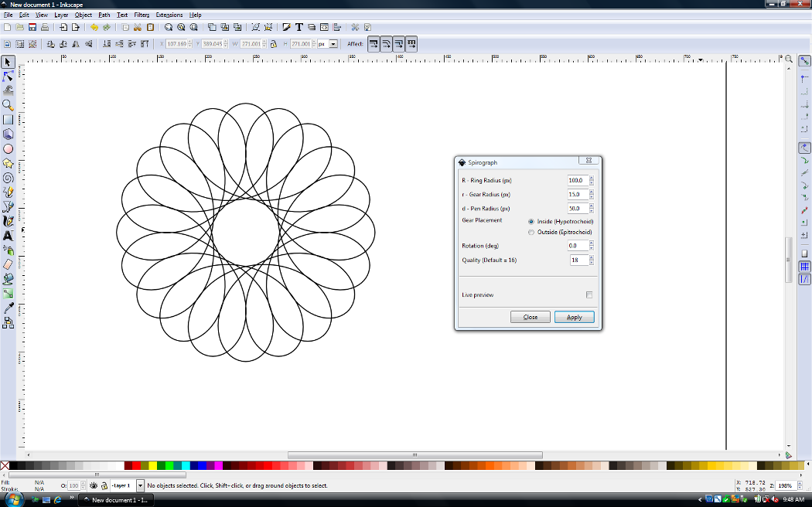The height and width of the screenshot is (507, 812).
Task: Select the Star polygon tool
Action: pos(8,163)
